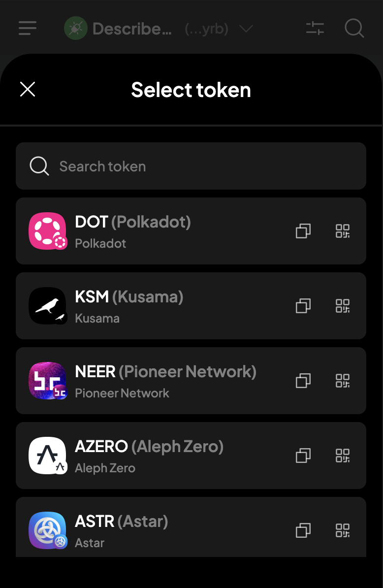Show QR code for AZERO Aleph Zero
383x588 pixels.
point(343,456)
